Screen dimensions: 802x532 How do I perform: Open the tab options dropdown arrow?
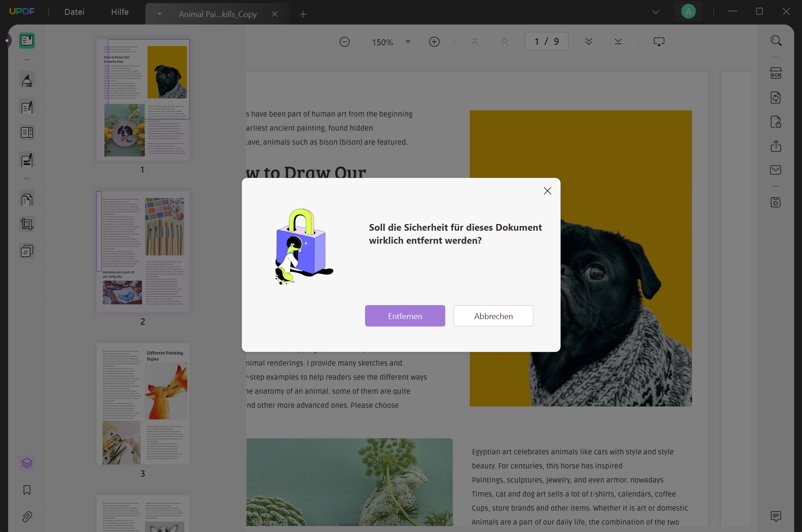[x=159, y=14]
